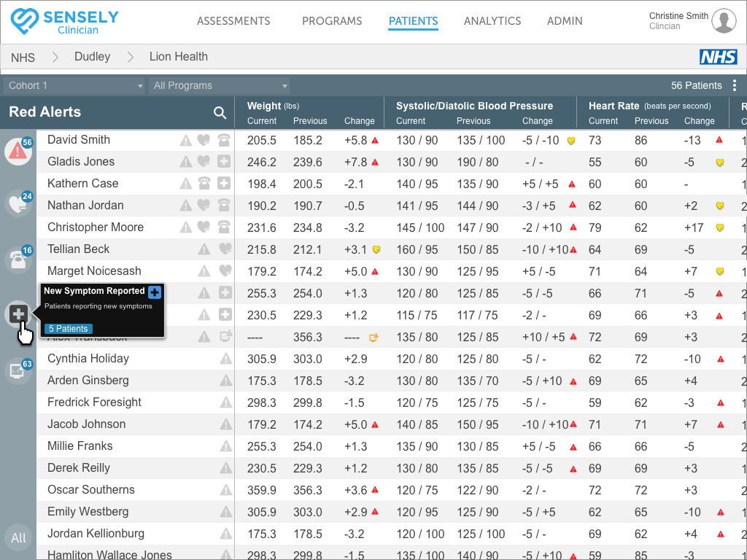747x560 pixels.
Task: Click Gladis Jones's heart icon
Action: click(204, 162)
